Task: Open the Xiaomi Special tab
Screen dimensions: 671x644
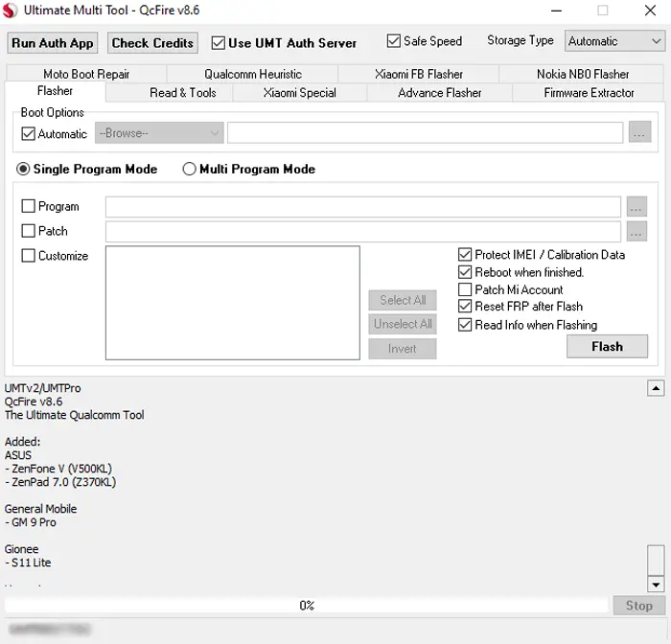Action: [x=299, y=93]
